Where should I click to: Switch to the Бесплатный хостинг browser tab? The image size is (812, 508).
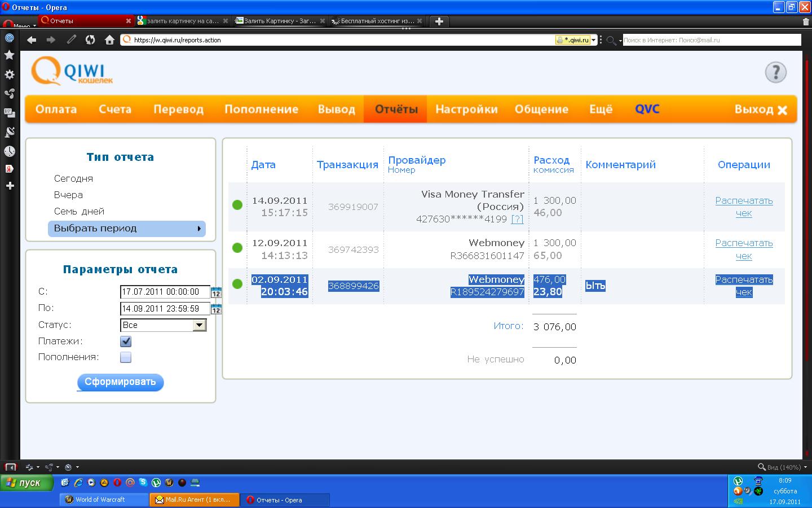click(x=377, y=21)
